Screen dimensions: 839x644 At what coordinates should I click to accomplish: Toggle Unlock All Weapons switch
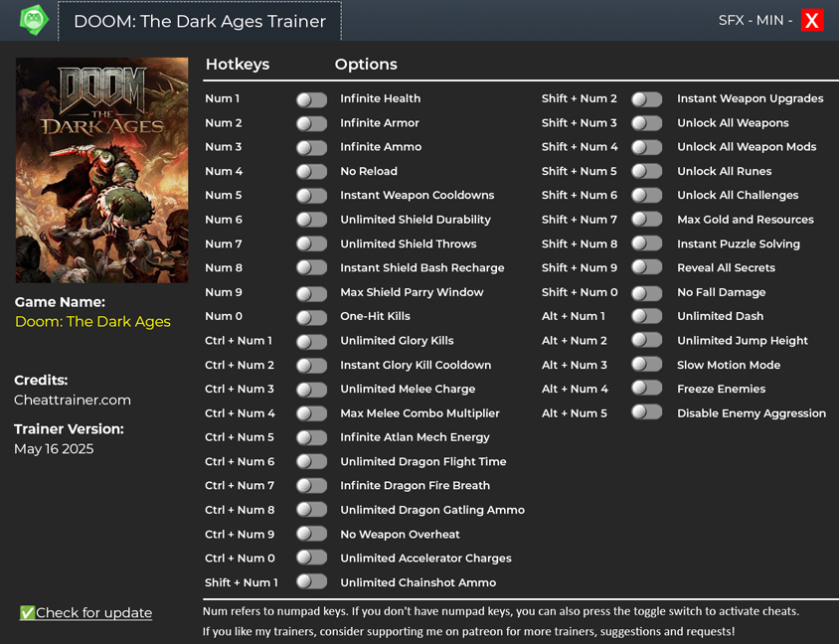647,123
